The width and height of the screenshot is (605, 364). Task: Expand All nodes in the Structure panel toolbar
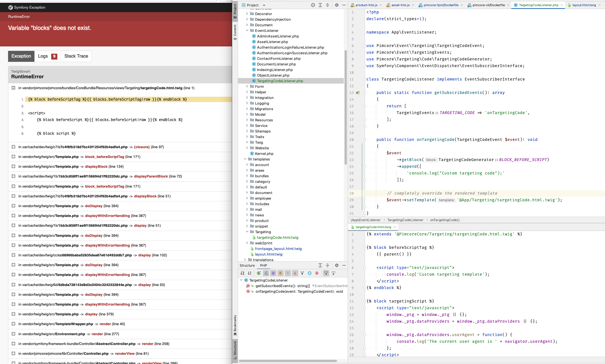click(x=320, y=265)
